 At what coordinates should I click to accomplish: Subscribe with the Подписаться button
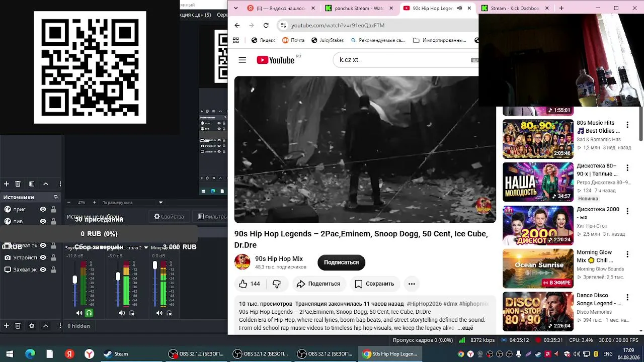(x=341, y=262)
